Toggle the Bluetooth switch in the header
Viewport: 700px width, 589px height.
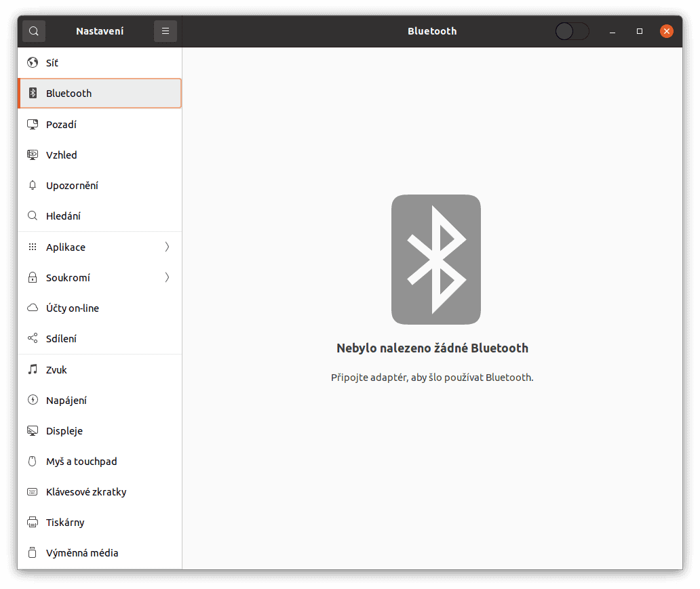click(572, 31)
